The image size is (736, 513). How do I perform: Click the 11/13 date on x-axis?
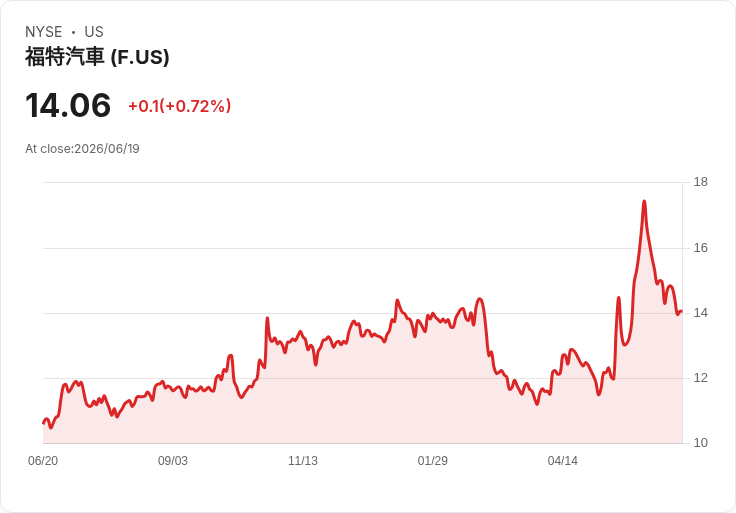pyautogui.click(x=303, y=460)
